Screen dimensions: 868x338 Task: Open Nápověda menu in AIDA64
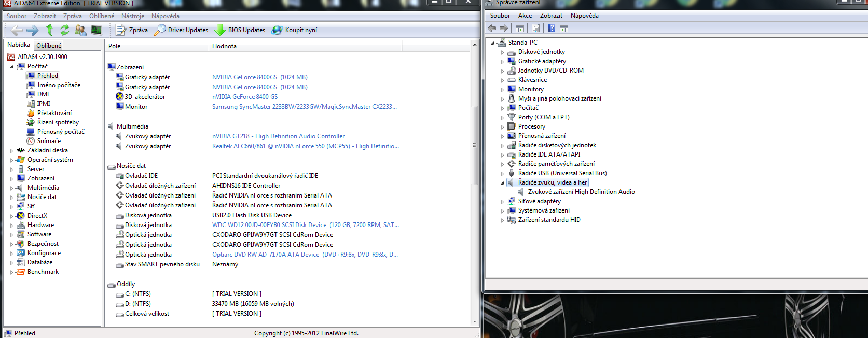[x=166, y=16]
